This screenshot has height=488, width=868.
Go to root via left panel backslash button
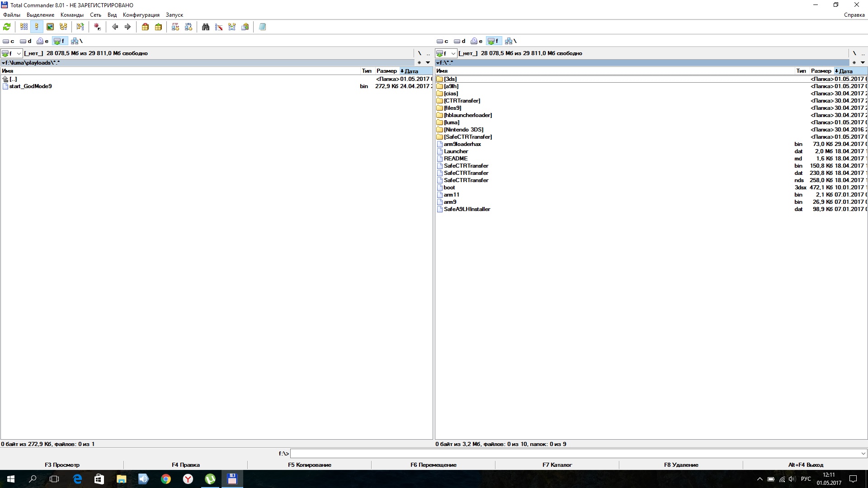coord(420,53)
